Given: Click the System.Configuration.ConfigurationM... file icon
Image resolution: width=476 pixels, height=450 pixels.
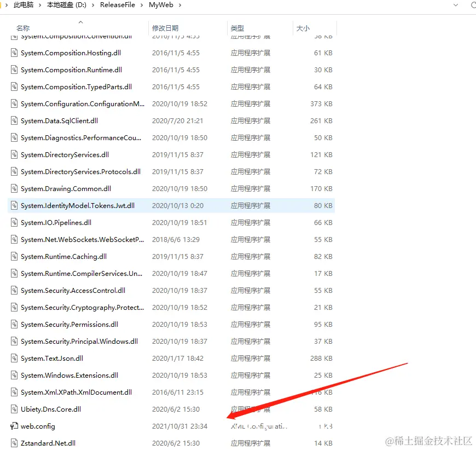Looking at the screenshot, I should (x=14, y=104).
